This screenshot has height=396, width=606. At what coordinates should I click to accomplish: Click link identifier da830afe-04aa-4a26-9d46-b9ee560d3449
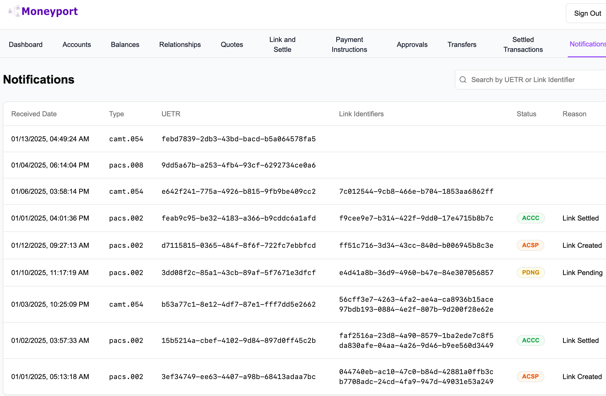tap(416, 346)
